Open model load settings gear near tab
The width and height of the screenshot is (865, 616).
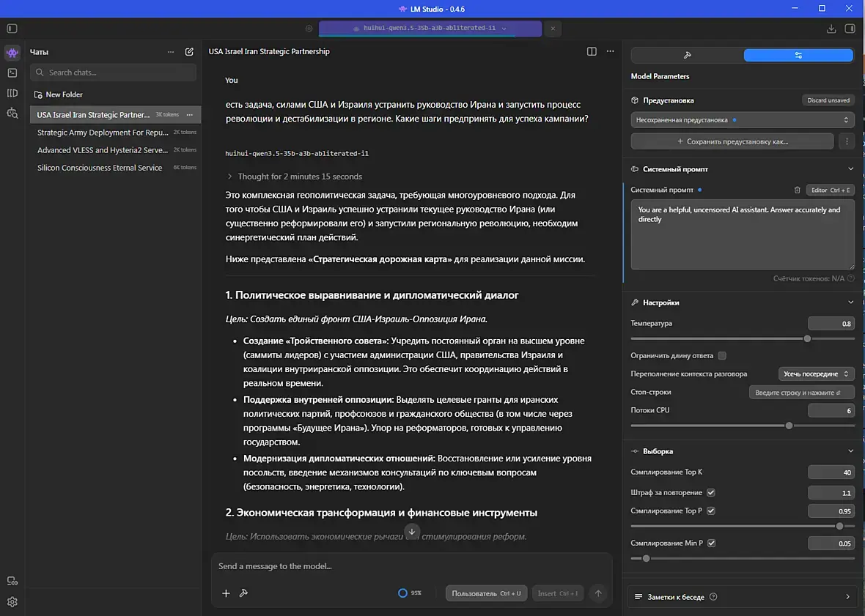309,29
